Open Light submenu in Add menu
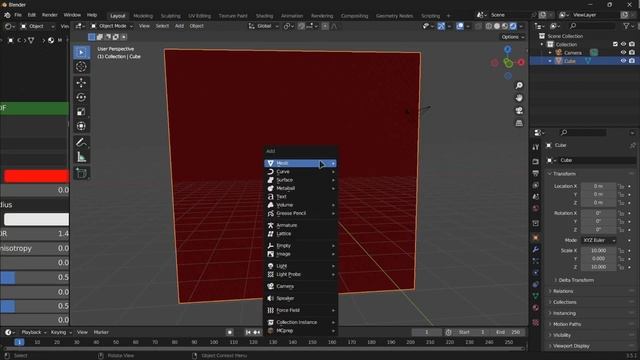The height and width of the screenshot is (360, 640). point(300,266)
